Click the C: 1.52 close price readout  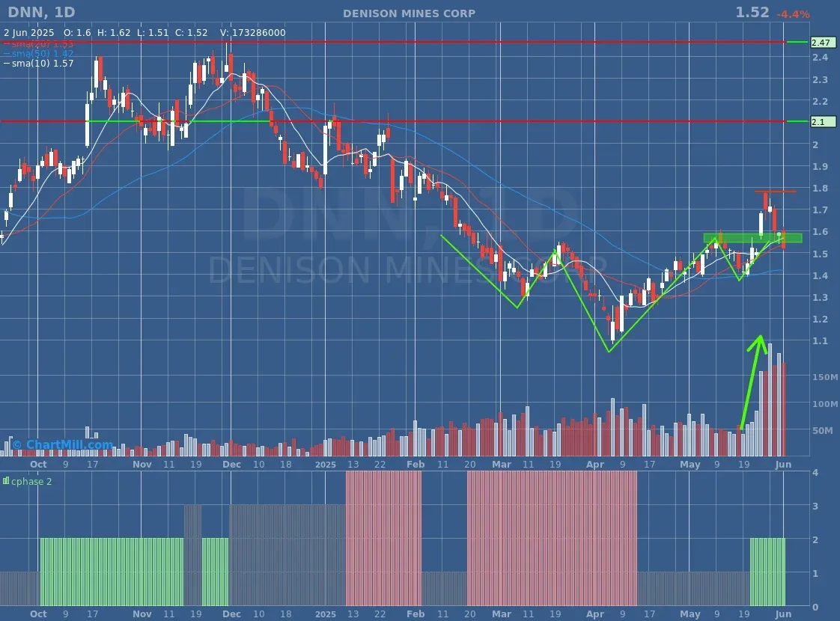(191, 33)
